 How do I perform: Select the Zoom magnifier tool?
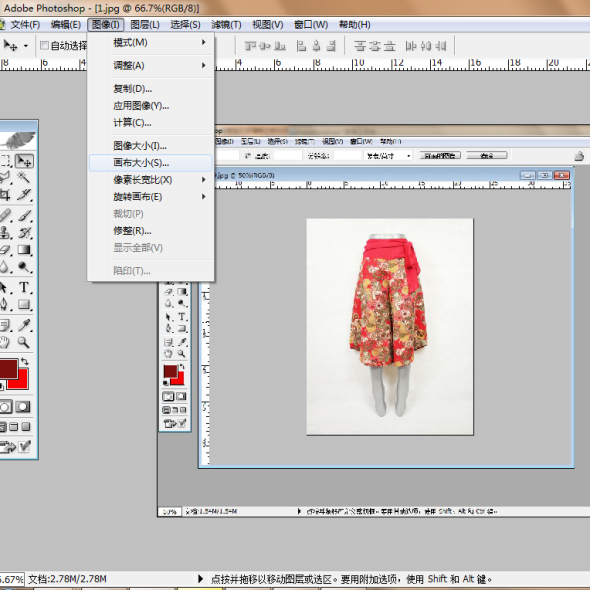tap(23, 342)
